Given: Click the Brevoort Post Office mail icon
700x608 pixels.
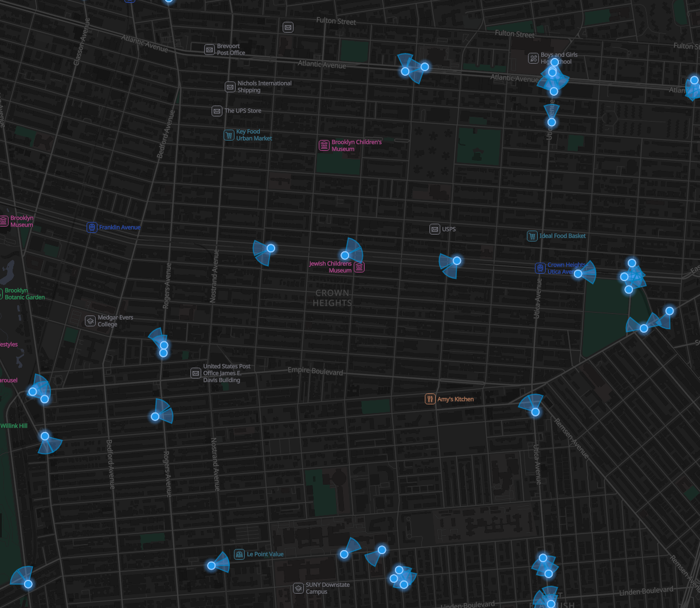Looking at the screenshot, I should coord(209,49).
